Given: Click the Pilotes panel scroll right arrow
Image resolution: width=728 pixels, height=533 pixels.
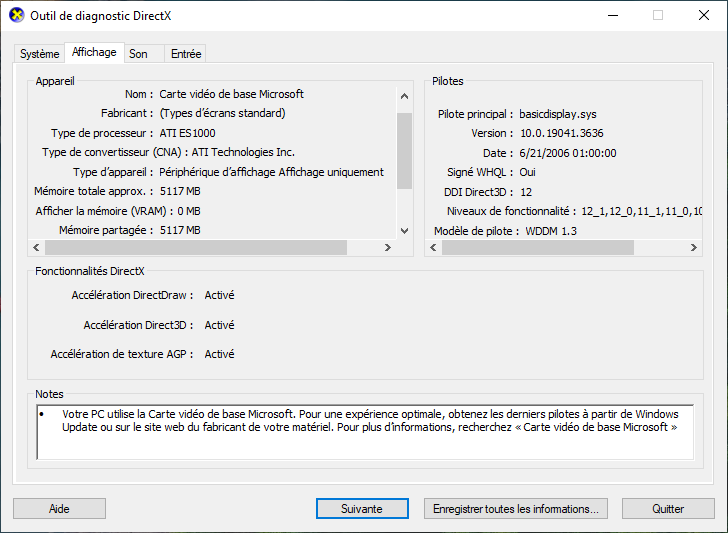Looking at the screenshot, I should pyautogui.click(x=694, y=247).
